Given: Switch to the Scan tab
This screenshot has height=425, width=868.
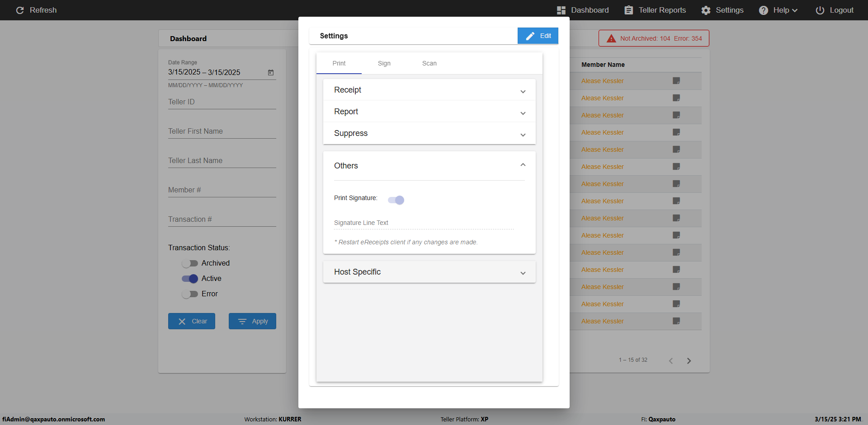Looking at the screenshot, I should click(x=429, y=63).
